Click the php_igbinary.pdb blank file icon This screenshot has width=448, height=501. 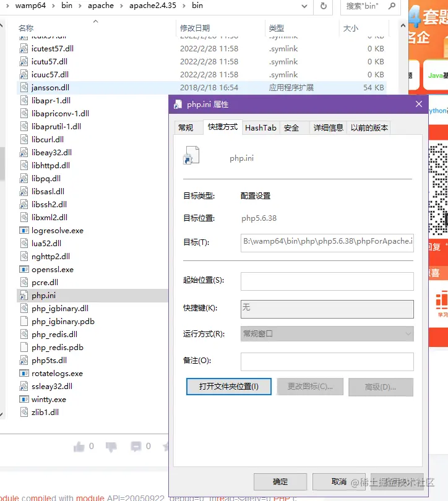24,322
